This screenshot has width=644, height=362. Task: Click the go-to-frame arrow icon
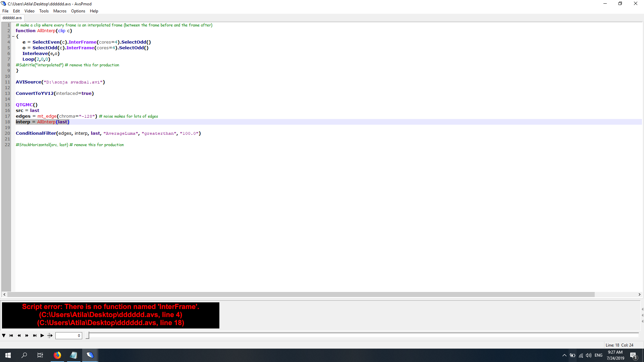[x=50, y=336]
